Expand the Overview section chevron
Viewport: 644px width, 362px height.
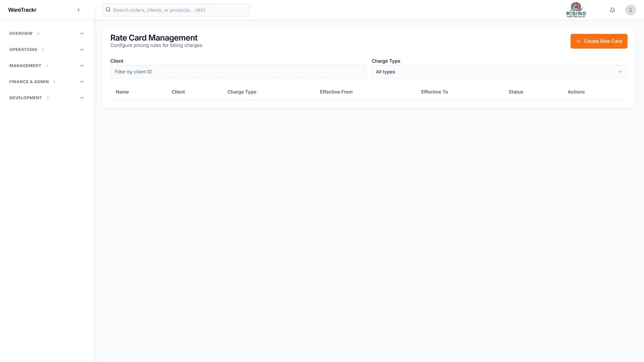click(x=82, y=33)
